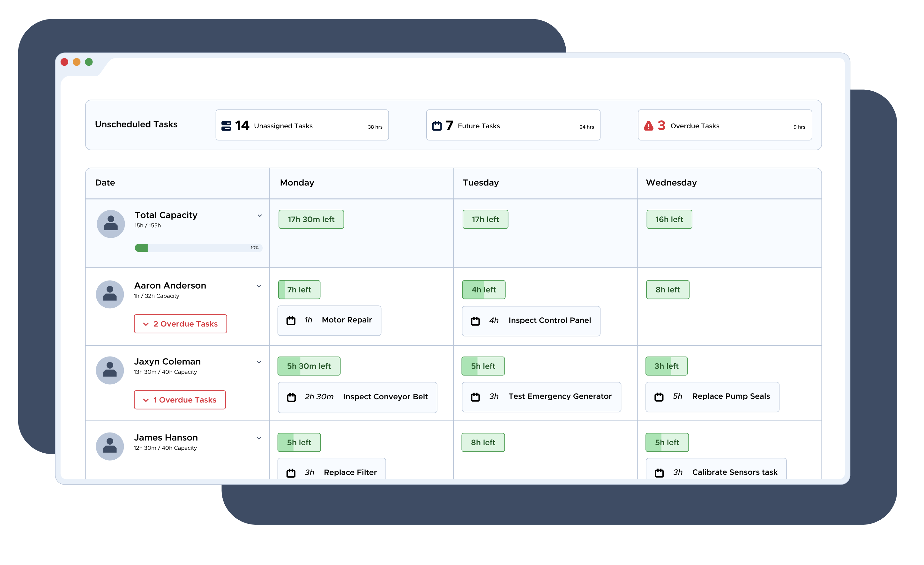Click Aaron's Tuesday 4h left badge
The image size is (924, 565).
click(x=484, y=290)
